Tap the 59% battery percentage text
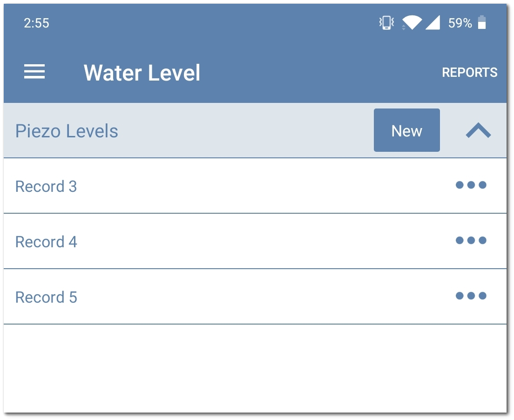 (x=460, y=23)
